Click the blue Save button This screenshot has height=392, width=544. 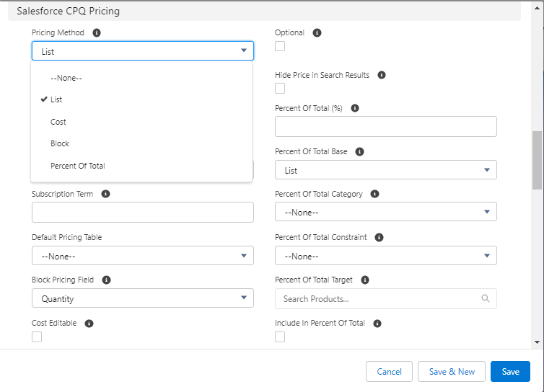510,371
